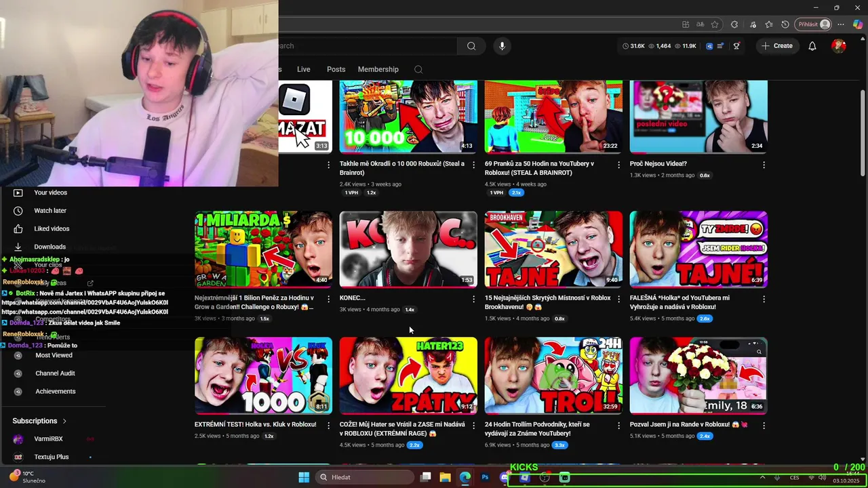Click the Downloads arrow icon

pos(18,247)
